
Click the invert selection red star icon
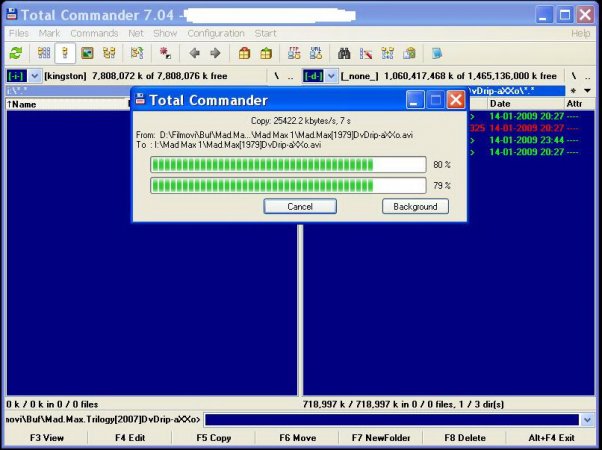point(165,53)
